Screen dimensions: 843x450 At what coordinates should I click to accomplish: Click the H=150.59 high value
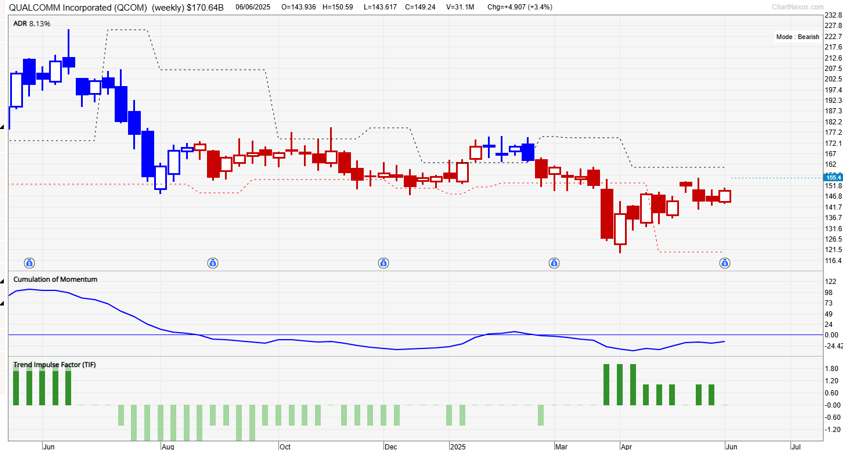pos(339,8)
